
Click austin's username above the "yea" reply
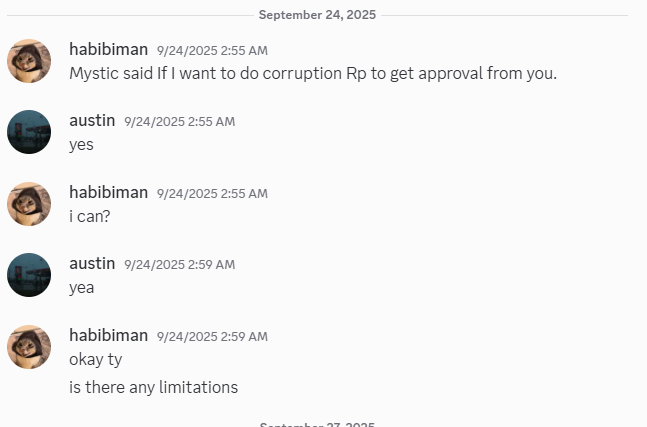coord(92,264)
